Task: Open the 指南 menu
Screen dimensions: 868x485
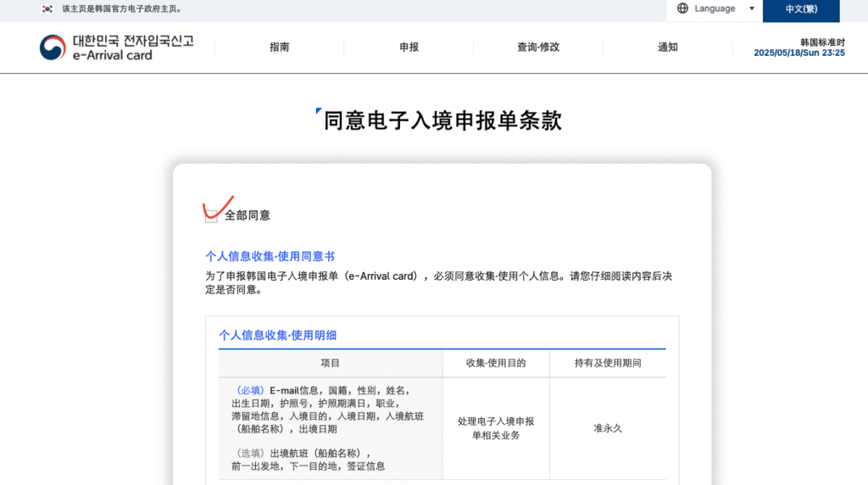Action: 280,47
